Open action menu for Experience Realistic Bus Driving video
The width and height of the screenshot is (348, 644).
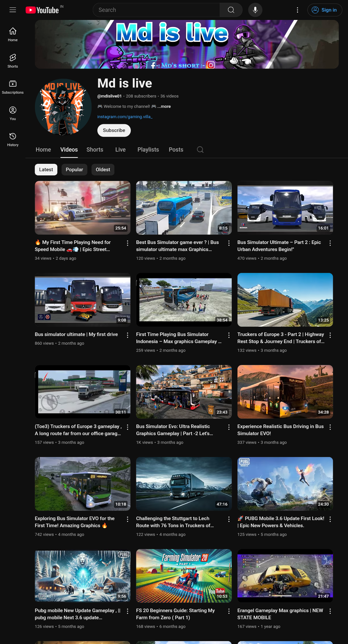pos(330,427)
